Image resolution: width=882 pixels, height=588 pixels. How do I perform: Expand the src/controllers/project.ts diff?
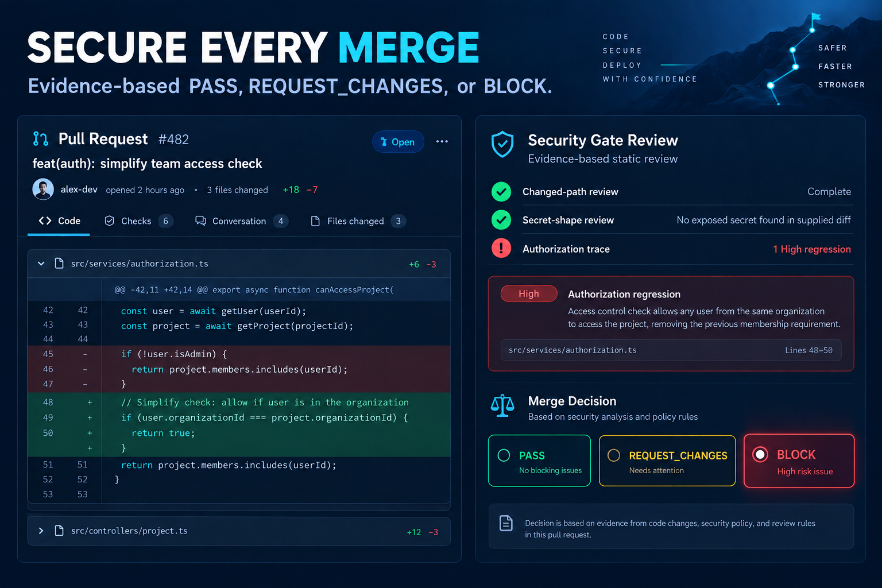(41, 531)
